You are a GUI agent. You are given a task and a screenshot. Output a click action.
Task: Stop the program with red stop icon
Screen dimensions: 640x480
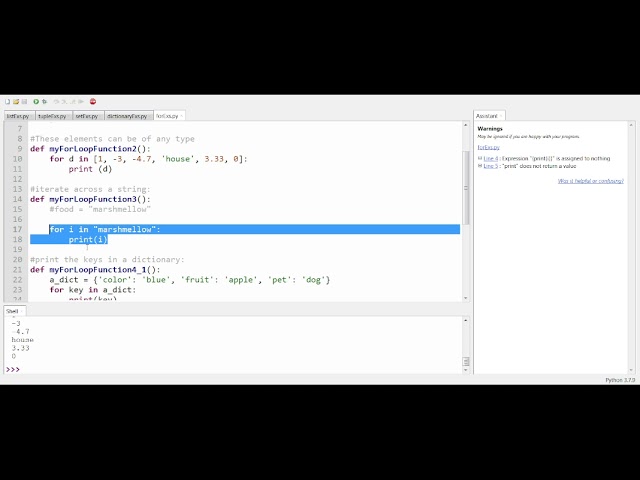(93, 102)
